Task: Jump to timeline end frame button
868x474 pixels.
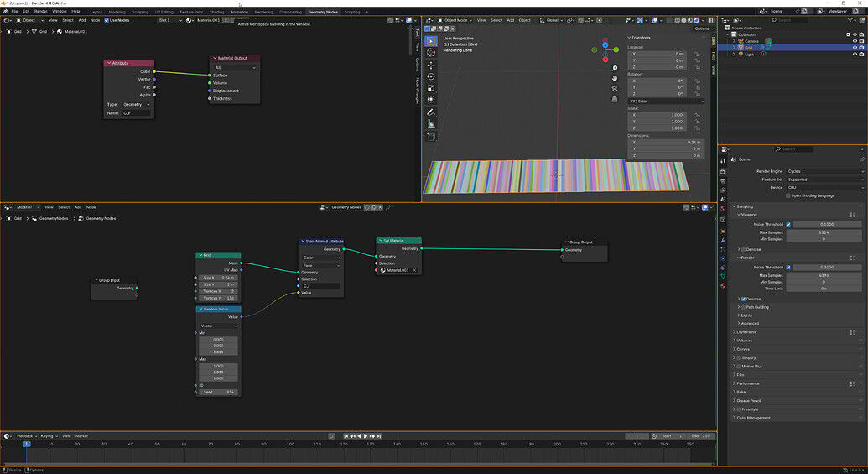Action: 379,436
